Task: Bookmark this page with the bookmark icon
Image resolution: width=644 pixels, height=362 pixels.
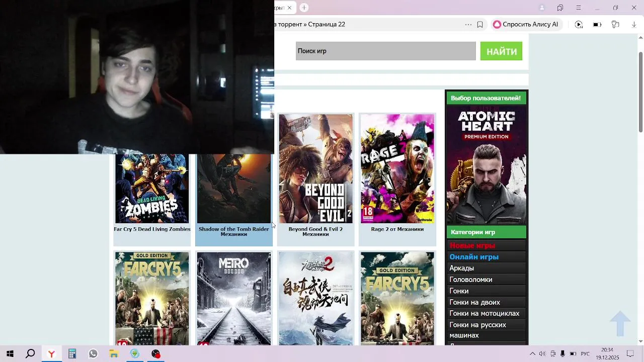Action: (x=480, y=25)
